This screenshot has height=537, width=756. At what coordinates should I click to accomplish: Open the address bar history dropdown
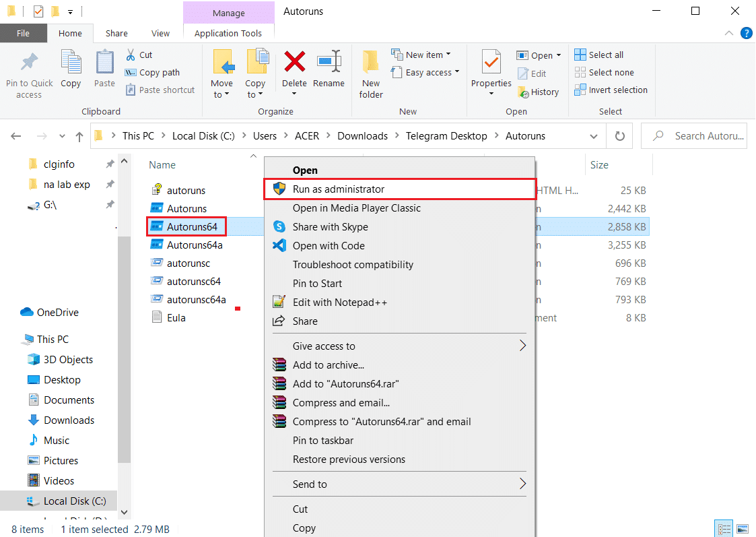(593, 135)
